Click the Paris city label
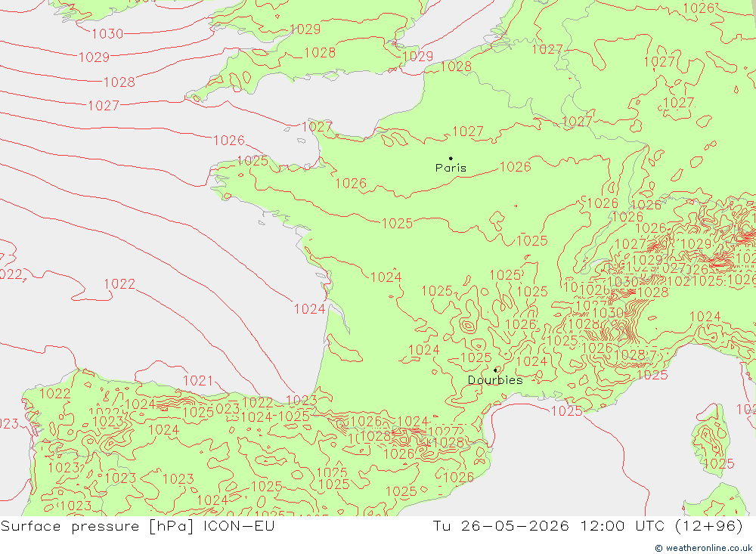Viewport: 756px width, 554px height. 451,168
